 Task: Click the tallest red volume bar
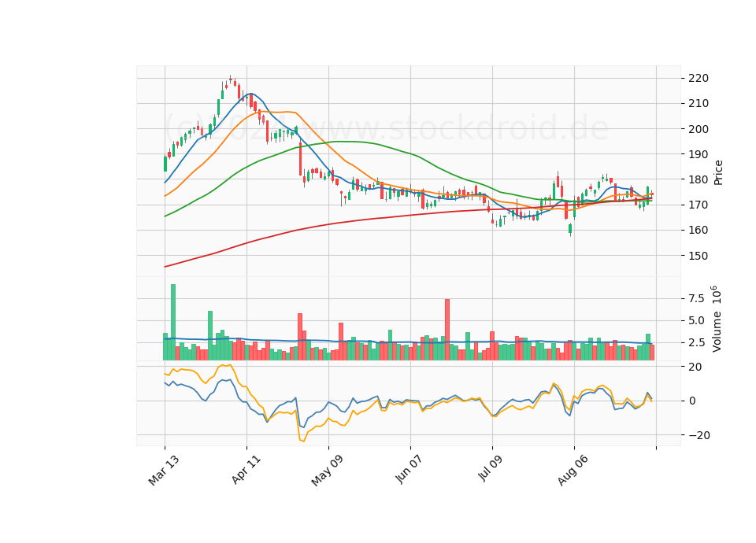(447, 330)
